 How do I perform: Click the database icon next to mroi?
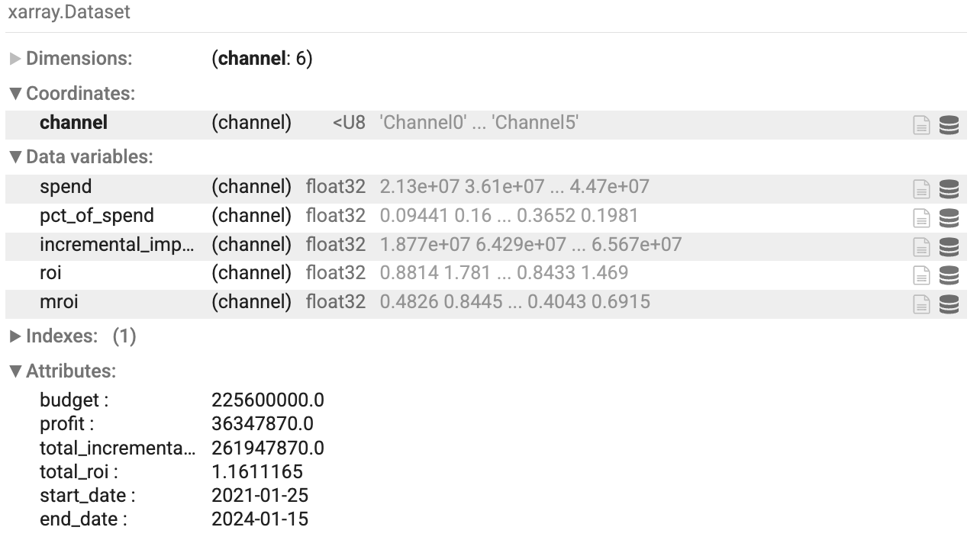point(950,303)
